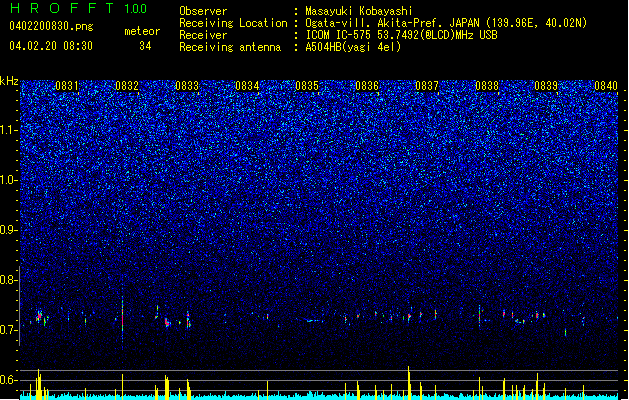Click the 0833 time axis marker

tap(187, 86)
